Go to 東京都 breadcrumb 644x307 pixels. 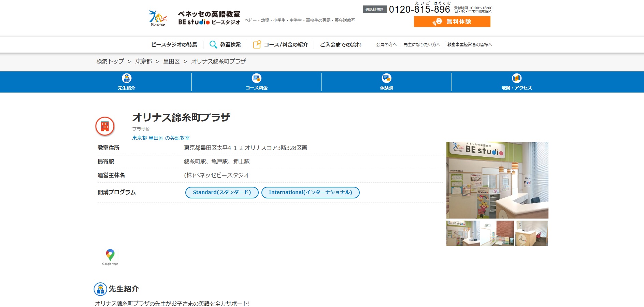144,61
